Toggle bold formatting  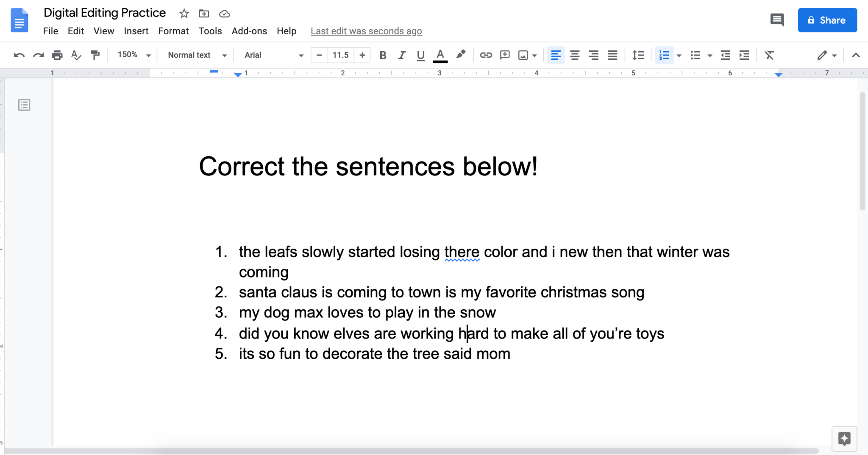pos(382,55)
